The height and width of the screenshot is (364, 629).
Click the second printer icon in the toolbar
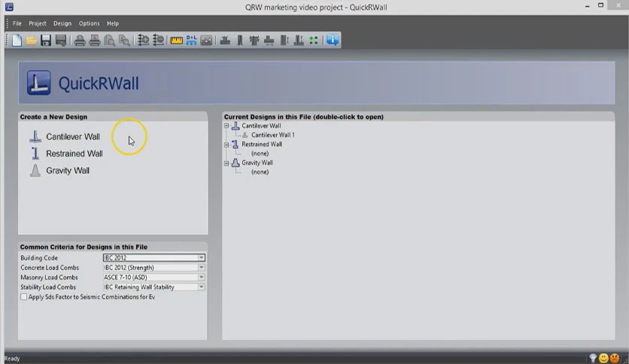95,40
